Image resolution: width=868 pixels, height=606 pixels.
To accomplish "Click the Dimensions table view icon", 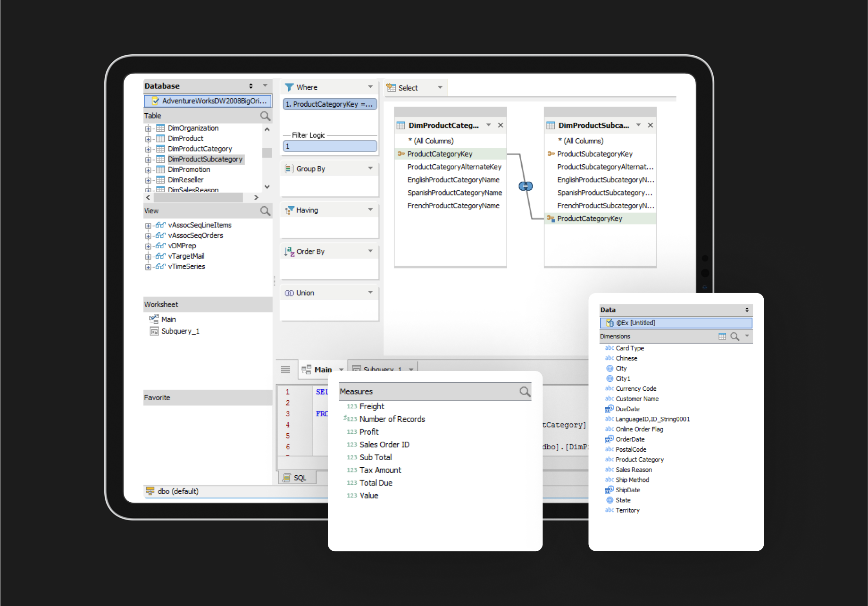I will (x=722, y=337).
